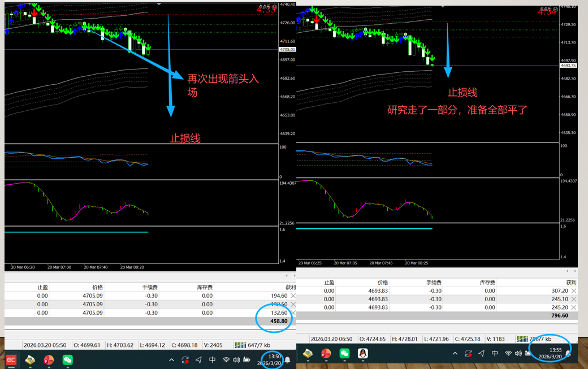Image resolution: width=588 pixels, height=369 pixels.
Task: Switch the 中 input method in right tray
Action: [x=495, y=353]
